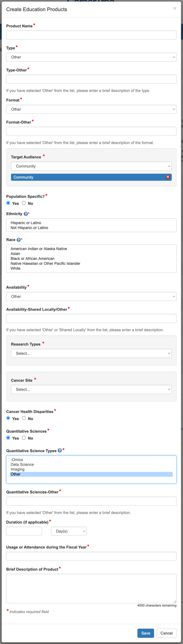Open the Duration unit Day(s) dropdown
This screenshot has width=183, height=644.
coord(69,531)
